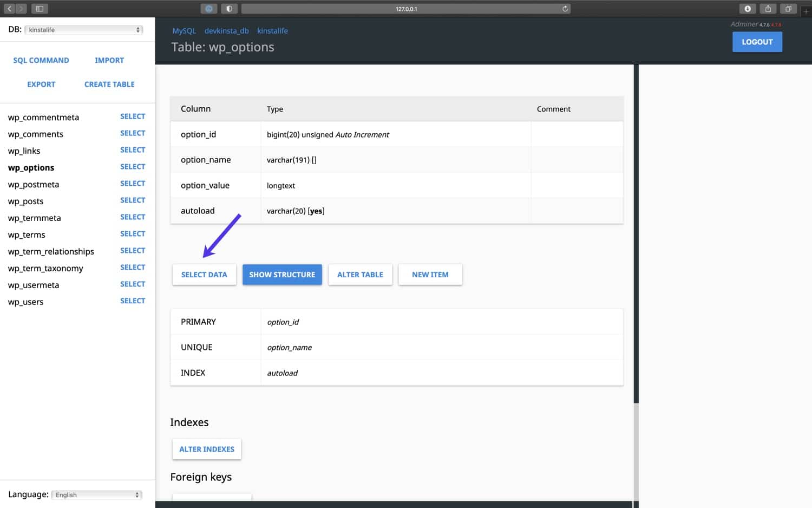Click the address bar showing 127.0.0.1

pos(406,9)
